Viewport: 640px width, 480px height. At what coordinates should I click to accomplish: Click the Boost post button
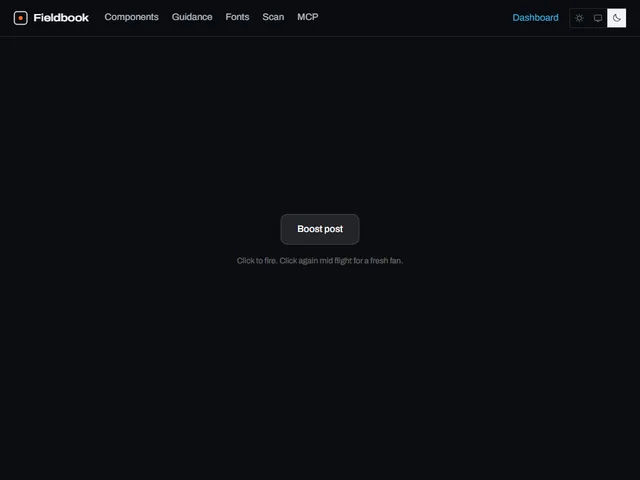320,229
